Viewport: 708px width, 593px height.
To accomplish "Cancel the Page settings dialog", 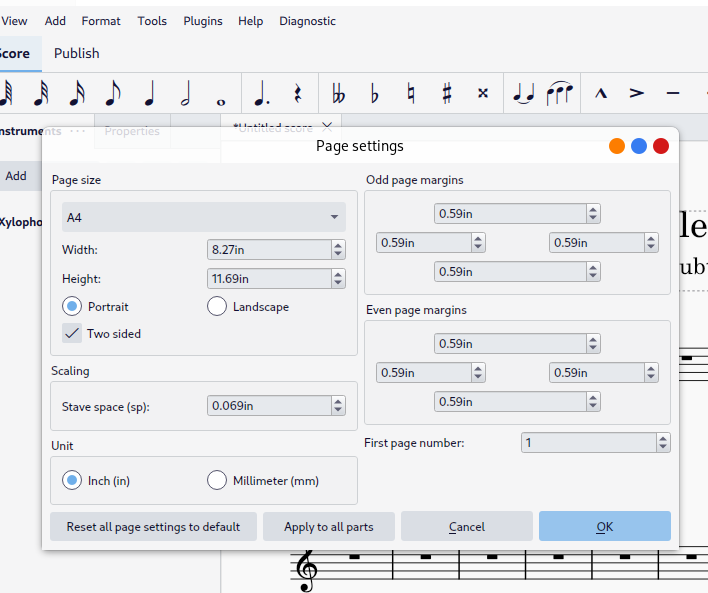I will (x=467, y=527).
